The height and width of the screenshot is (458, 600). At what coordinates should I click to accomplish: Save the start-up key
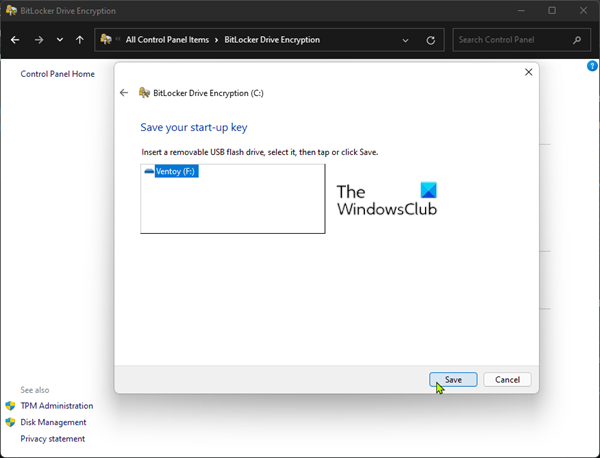(453, 380)
